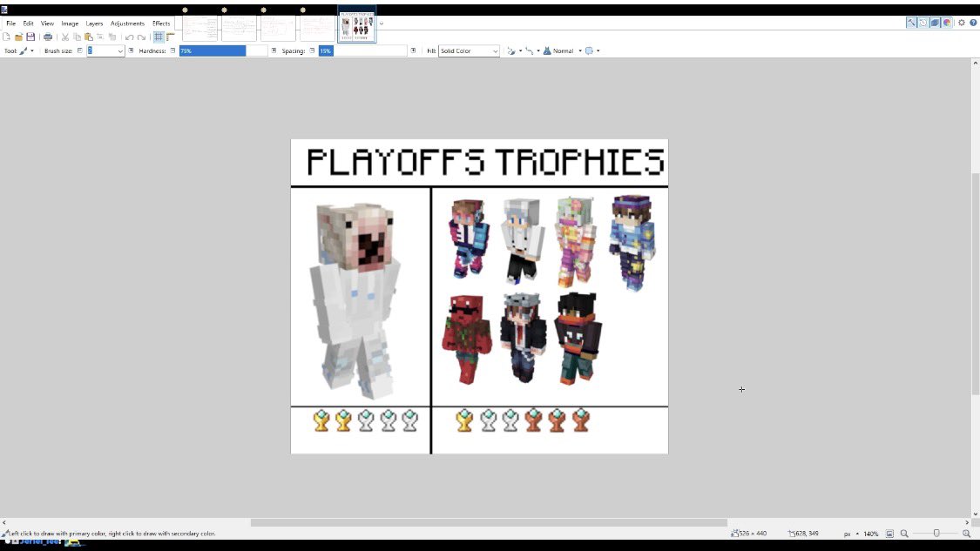Open the Adjustments menu
The image size is (980, 551).
(x=127, y=24)
